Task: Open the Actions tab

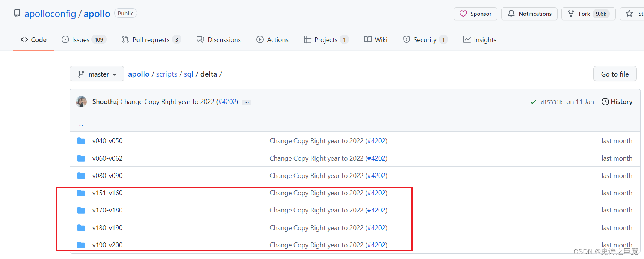Action: coord(272,40)
